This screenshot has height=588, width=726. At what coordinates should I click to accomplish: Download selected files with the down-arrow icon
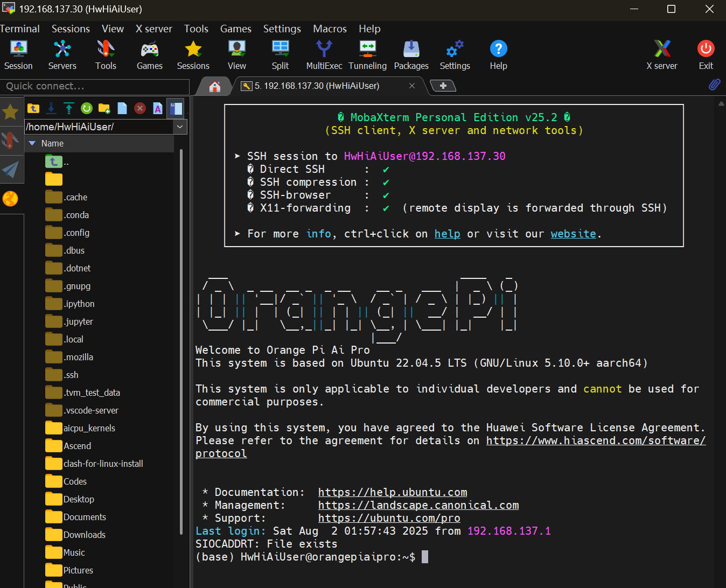(x=51, y=108)
